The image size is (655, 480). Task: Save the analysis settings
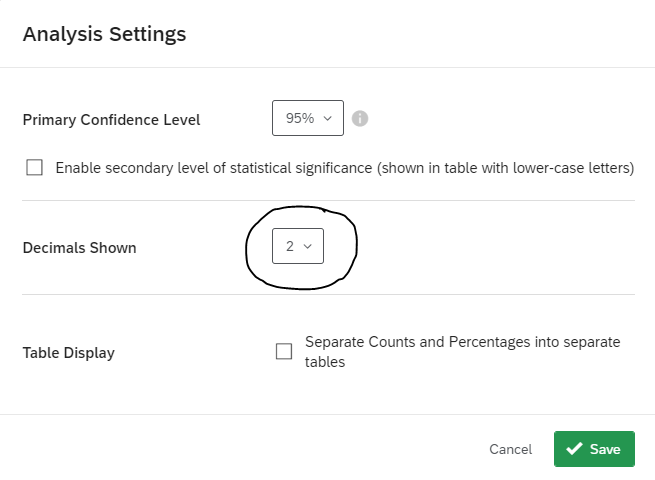coord(594,449)
